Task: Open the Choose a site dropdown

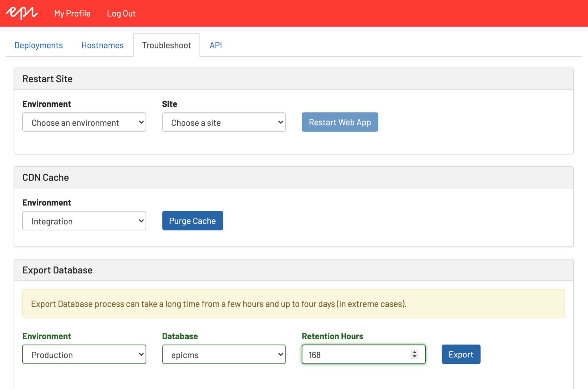Action: [224, 122]
